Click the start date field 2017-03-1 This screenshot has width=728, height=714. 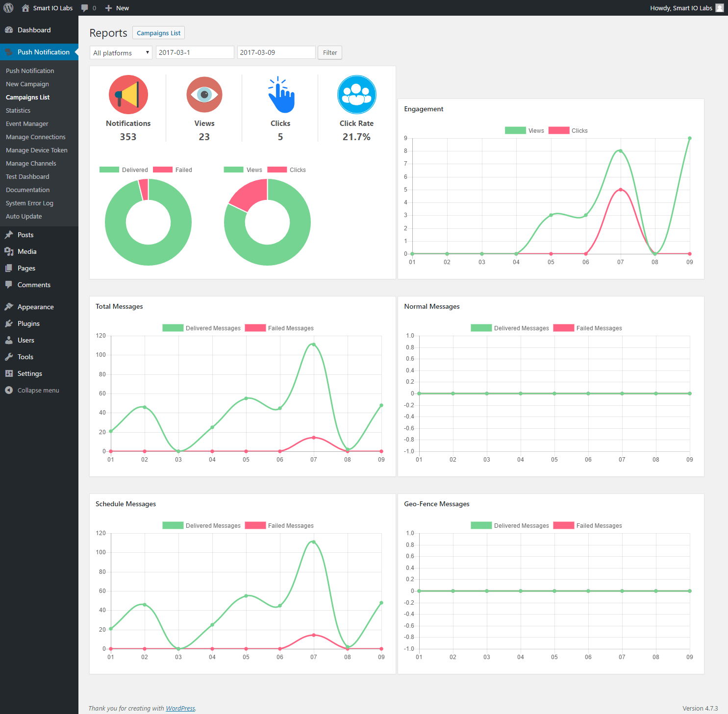coord(195,52)
